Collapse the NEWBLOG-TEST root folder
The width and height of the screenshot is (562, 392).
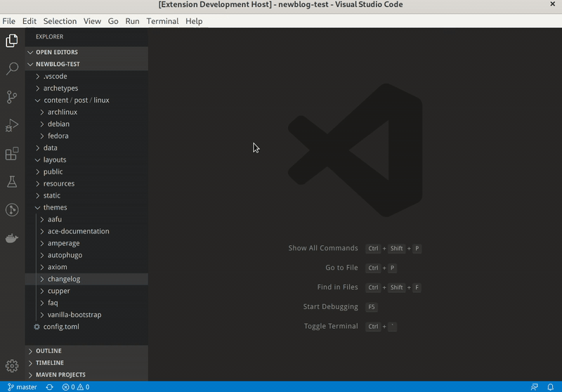click(x=86, y=64)
